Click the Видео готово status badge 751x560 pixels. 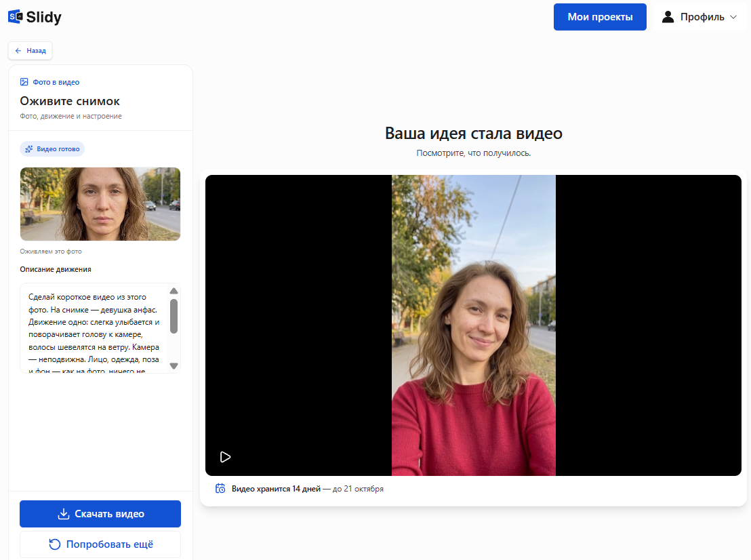click(x=52, y=149)
